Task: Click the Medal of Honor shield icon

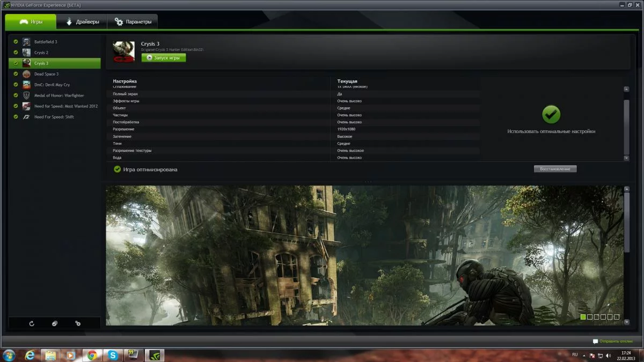Action: coord(26,95)
